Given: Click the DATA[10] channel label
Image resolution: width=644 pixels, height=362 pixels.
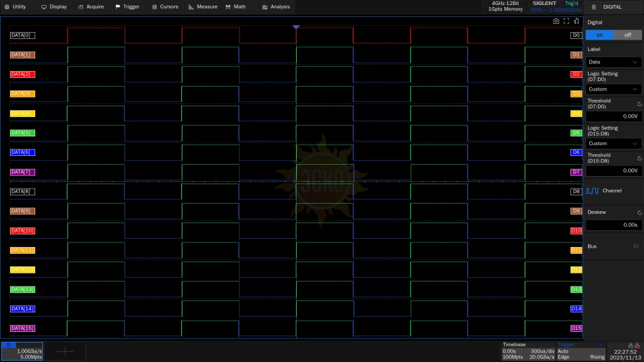Looking at the screenshot, I should (23, 231).
